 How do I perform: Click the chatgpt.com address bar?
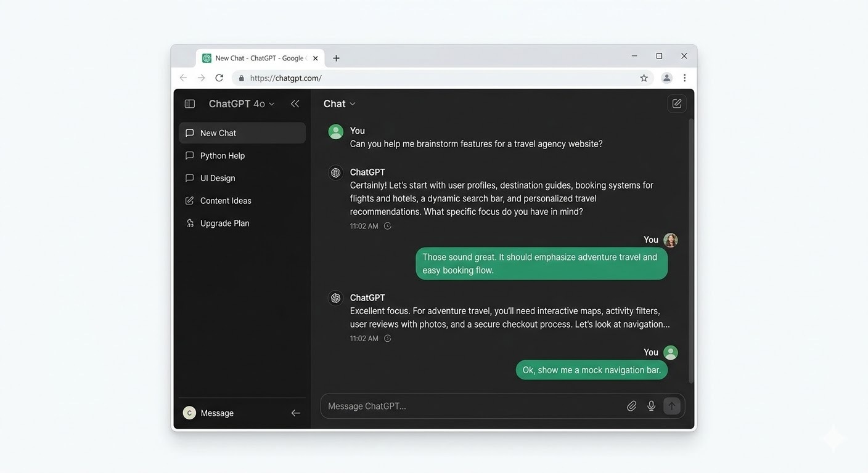(443, 78)
